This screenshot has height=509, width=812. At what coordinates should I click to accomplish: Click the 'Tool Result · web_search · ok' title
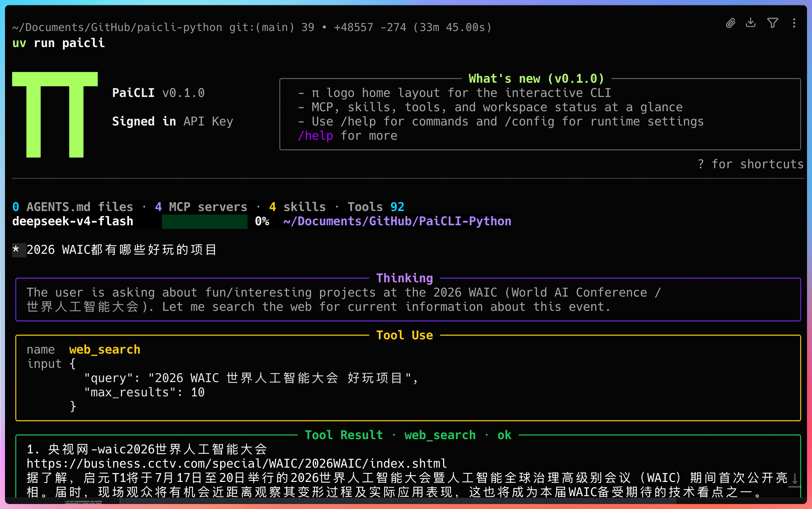[x=408, y=435]
